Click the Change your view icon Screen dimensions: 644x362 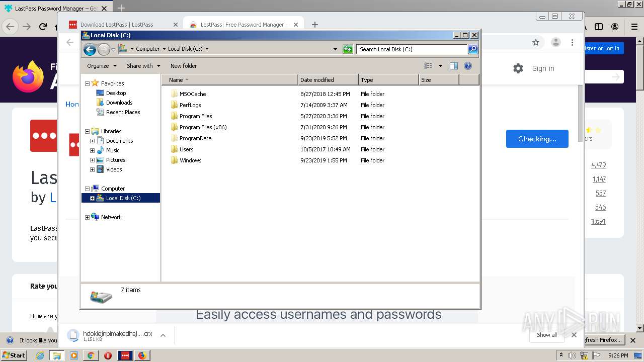pos(428,66)
